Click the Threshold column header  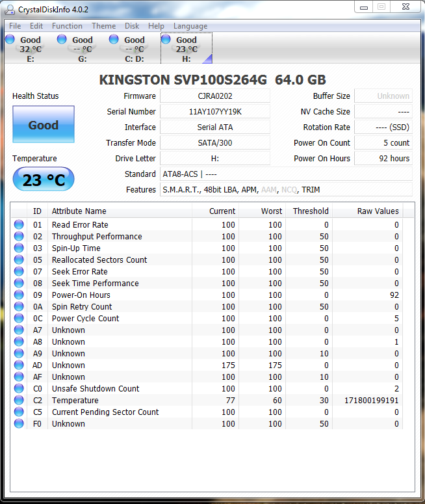[x=309, y=211]
